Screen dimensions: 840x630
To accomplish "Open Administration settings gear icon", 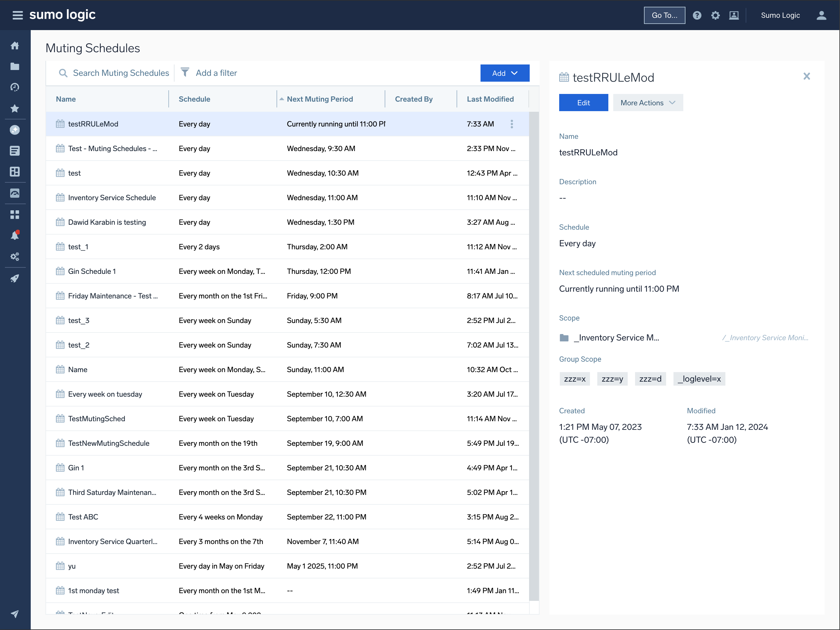I will (716, 15).
